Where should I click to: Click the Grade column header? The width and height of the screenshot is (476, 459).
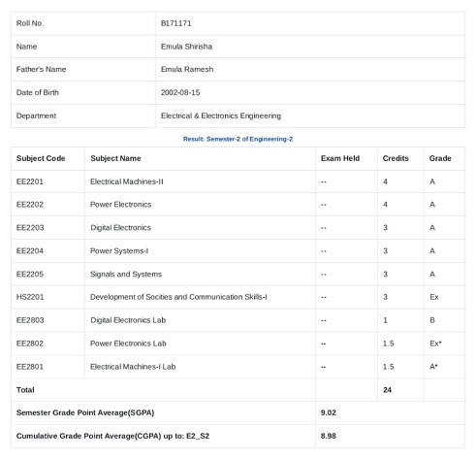[x=440, y=158]
